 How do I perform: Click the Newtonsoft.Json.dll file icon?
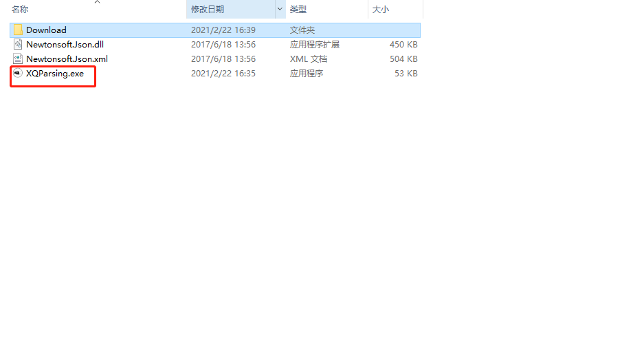(x=18, y=45)
